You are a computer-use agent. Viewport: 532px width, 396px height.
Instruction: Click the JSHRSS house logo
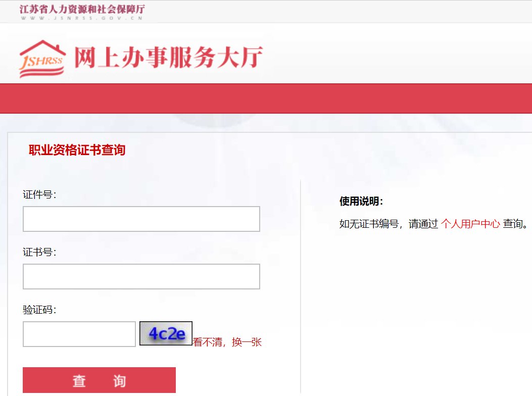[x=42, y=59]
